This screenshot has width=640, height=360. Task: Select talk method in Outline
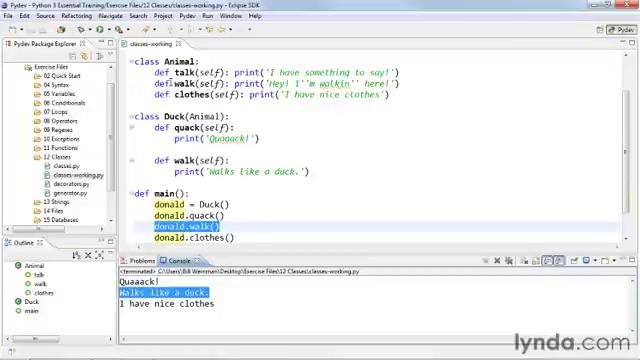click(x=39, y=275)
